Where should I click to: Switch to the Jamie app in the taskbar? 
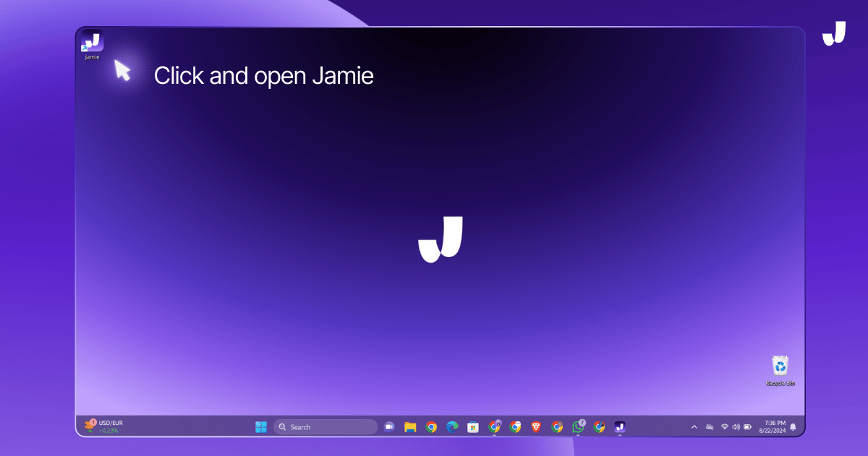coord(620,427)
